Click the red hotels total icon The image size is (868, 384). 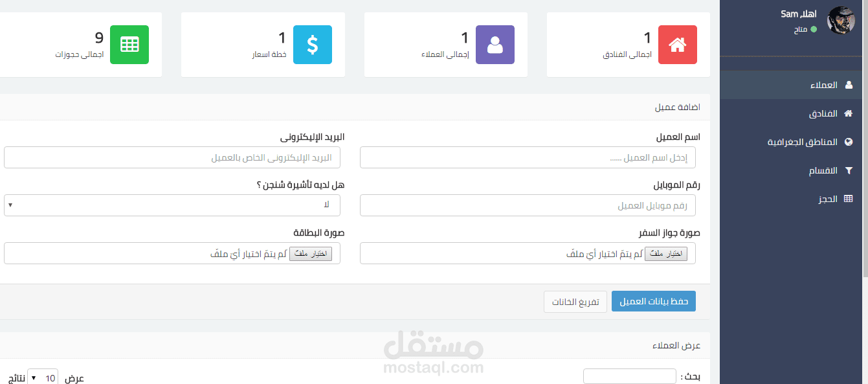point(677,44)
